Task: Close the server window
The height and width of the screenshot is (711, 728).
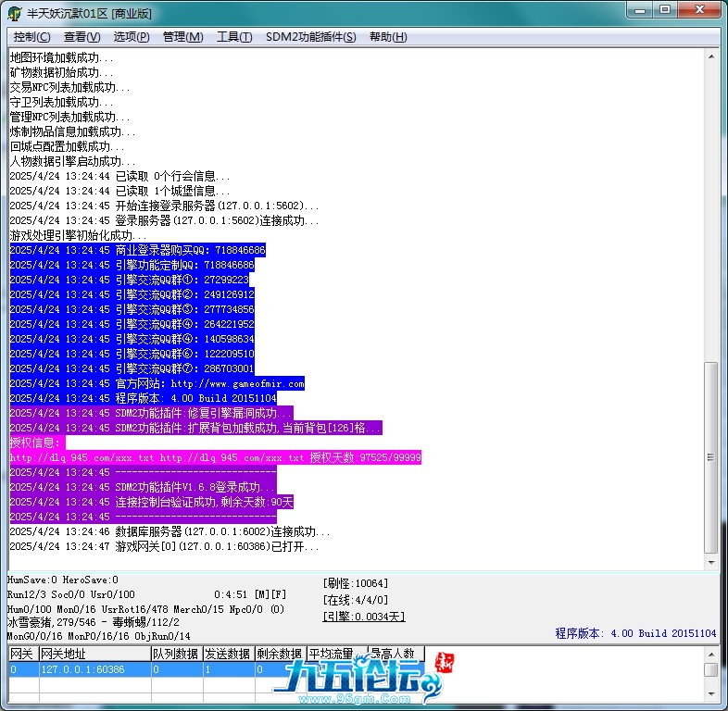Action: (700, 10)
